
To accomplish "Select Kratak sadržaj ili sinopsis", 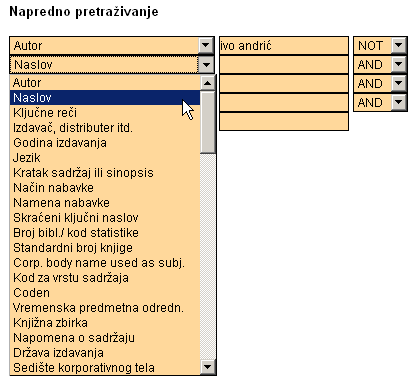I will coord(105,173).
